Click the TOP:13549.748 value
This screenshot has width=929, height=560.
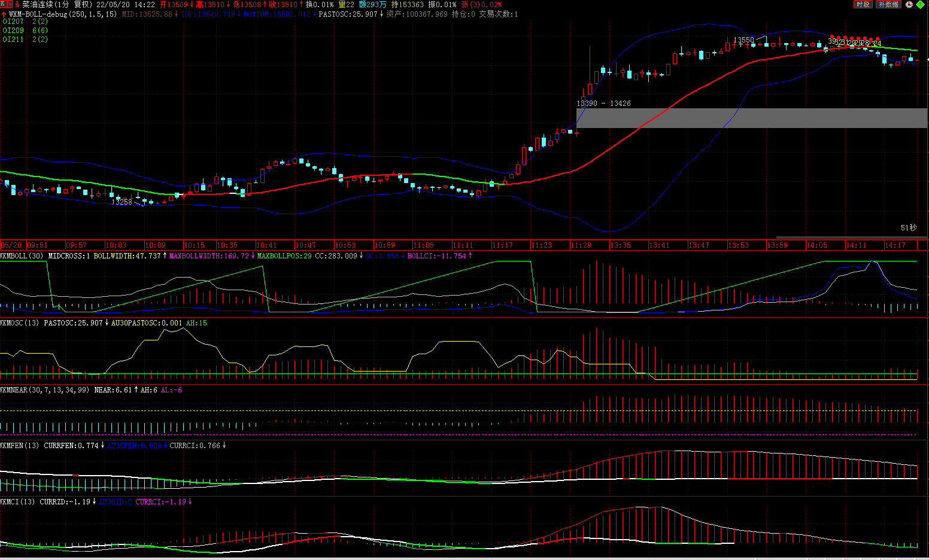coord(208,14)
